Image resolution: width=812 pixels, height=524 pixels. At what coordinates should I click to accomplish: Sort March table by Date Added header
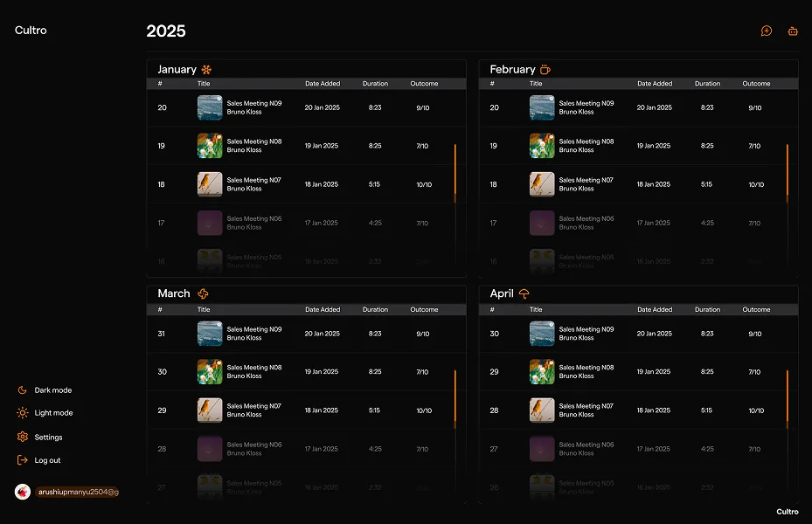pos(323,309)
